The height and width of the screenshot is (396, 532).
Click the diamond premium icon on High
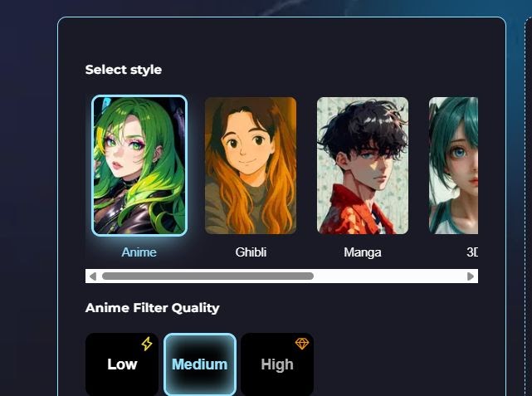(301, 344)
